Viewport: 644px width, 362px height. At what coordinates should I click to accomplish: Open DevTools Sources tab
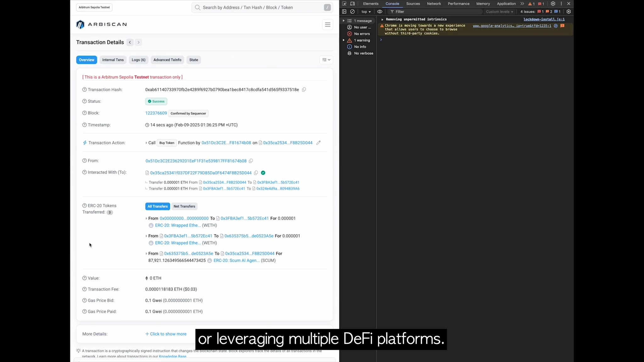[413, 4]
